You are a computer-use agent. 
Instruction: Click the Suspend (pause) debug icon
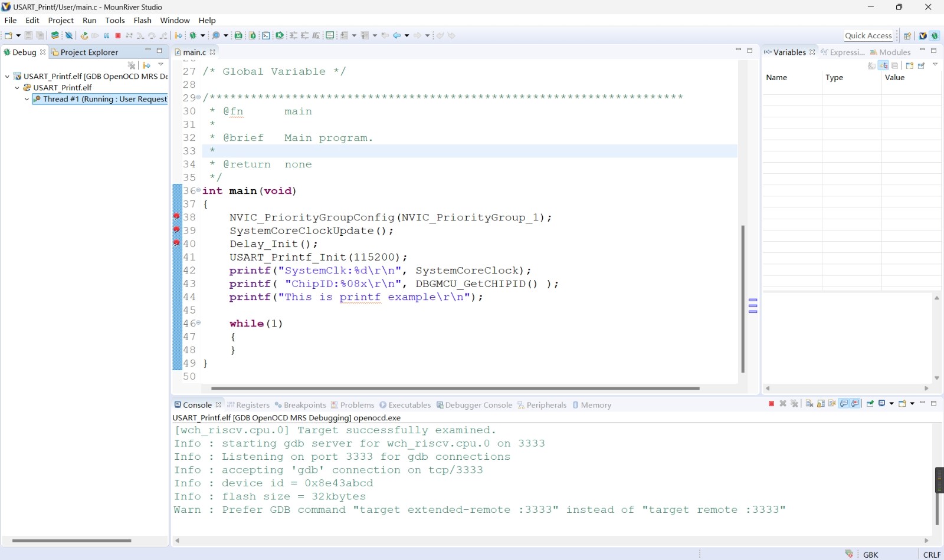coord(107,35)
